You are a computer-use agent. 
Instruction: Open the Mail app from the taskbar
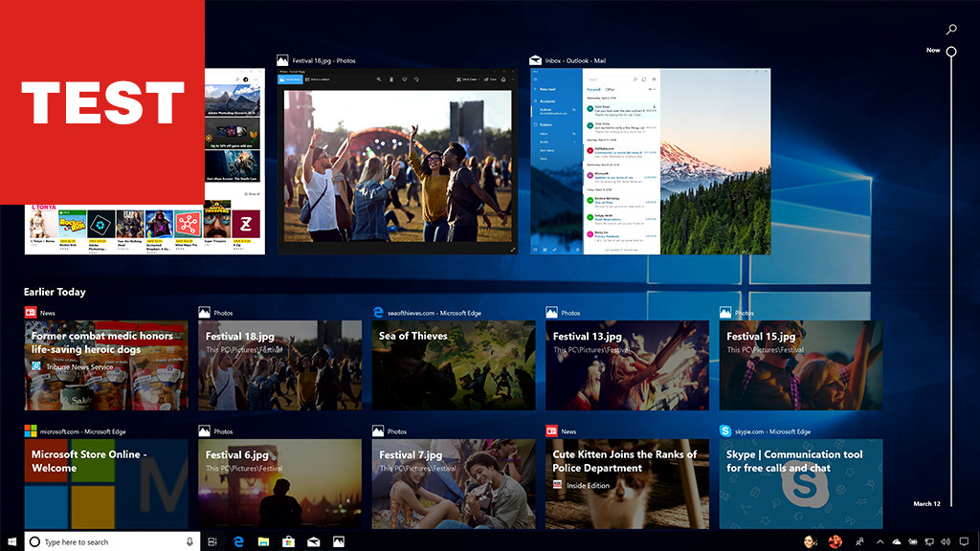point(313,541)
